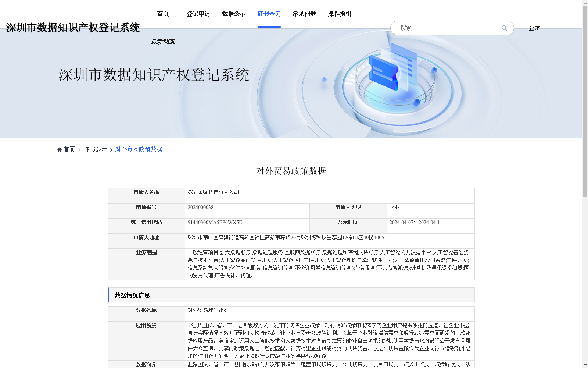588x368 pixels.
Task: Go to 证书公示 breadcrumb link
Action: (x=95, y=149)
